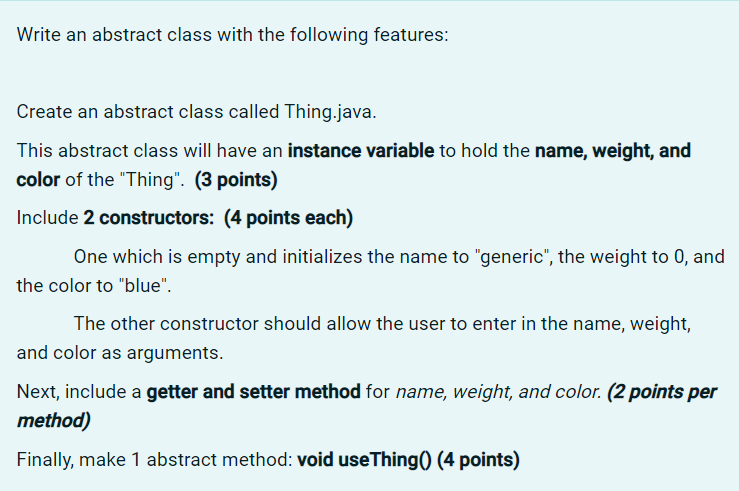
Task: Click the italic 'name, weight, and color.' text
Action: click(499, 392)
